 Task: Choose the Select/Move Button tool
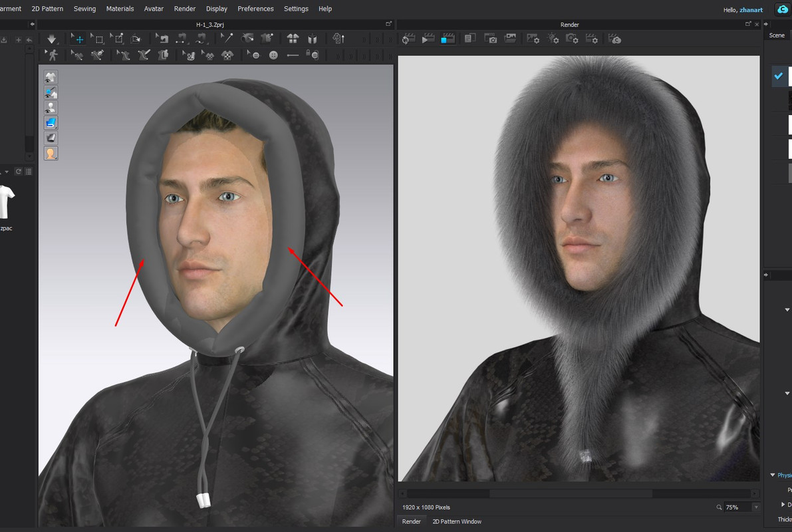(x=253, y=55)
